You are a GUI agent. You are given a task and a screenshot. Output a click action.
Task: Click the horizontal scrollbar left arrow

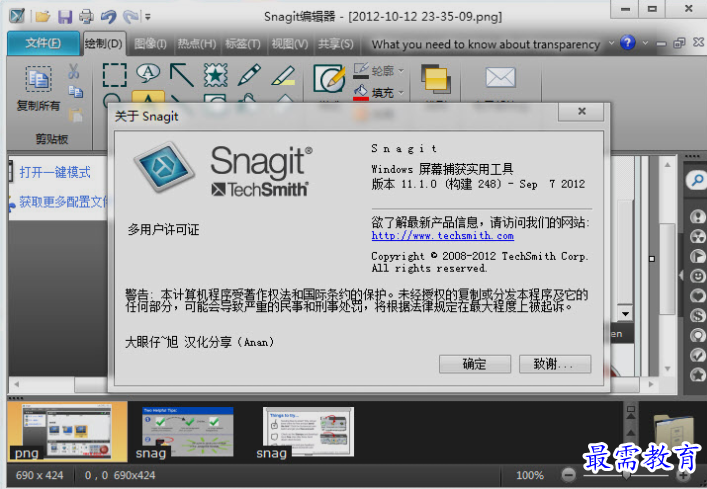pos(16,384)
